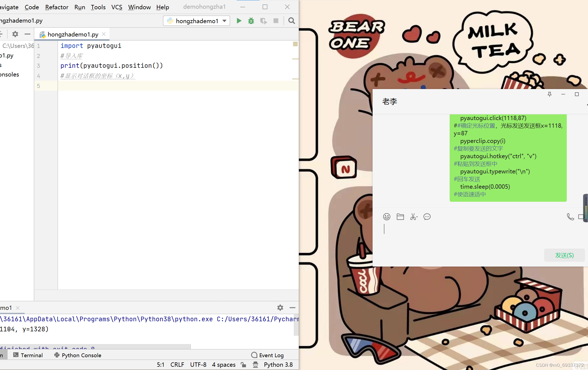Click the 'import pyautogui' line
This screenshot has height=370, width=588.
[x=91, y=46]
